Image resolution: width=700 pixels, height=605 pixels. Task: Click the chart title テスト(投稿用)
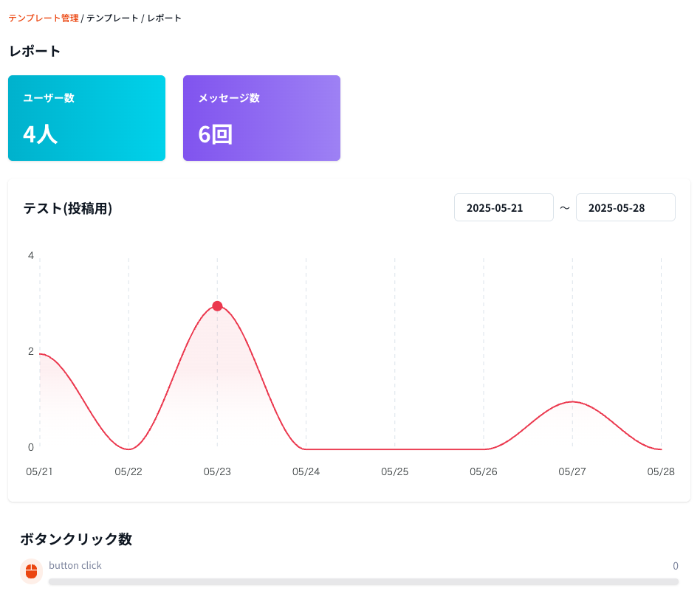[68, 209]
